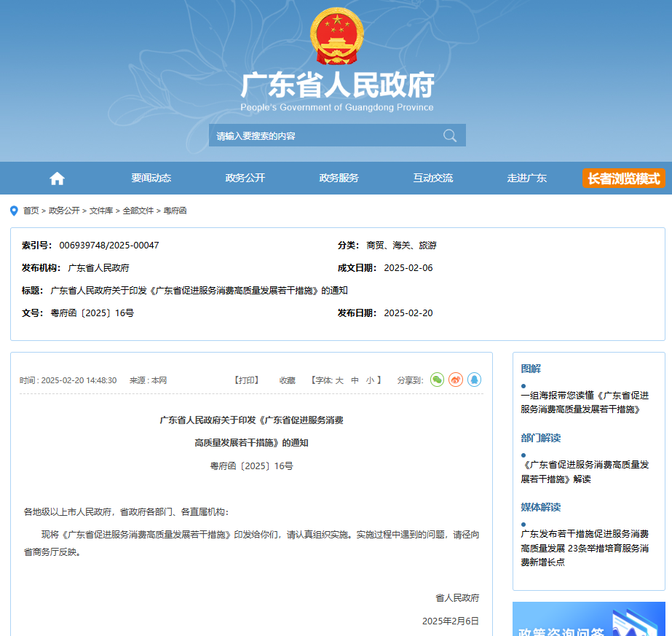
Task: Click the 打印 print button
Action: point(247,380)
